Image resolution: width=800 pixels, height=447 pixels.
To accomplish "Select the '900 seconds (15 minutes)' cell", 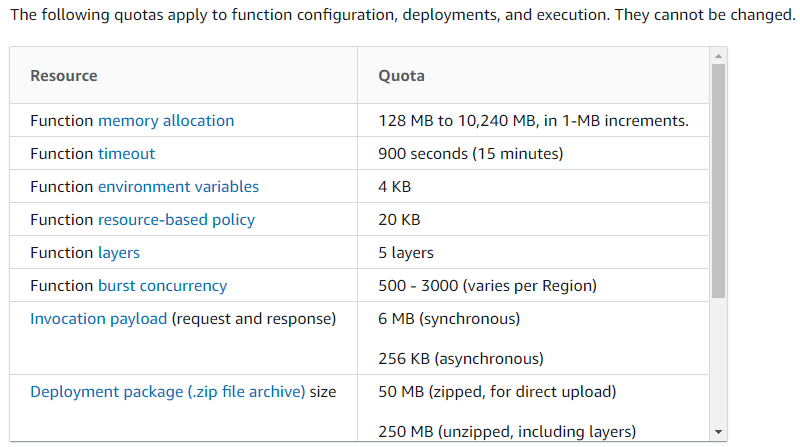I will [x=533, y=154].
